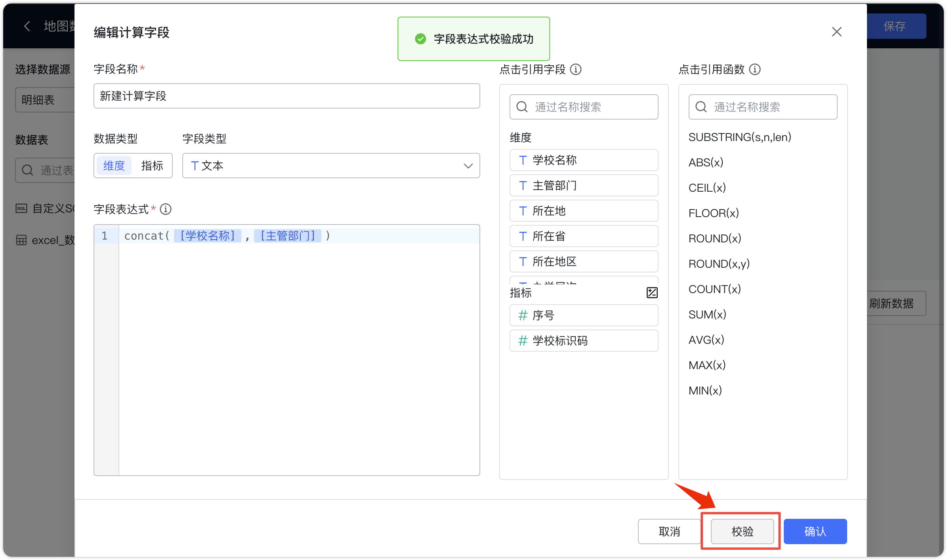
Task: Click the [主管部门] token in expression
Action: coord(288,236)
